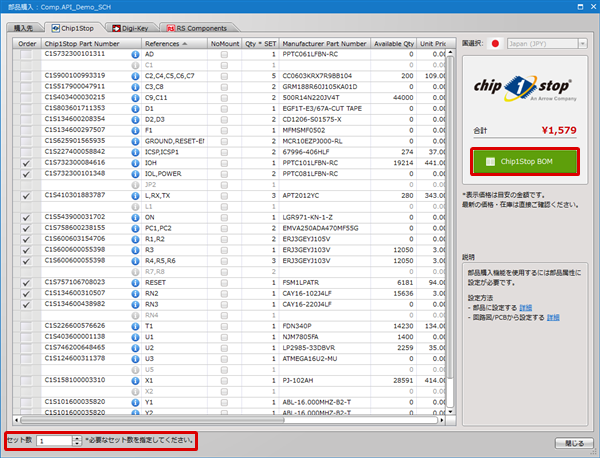The width and height of the screenshot is (600, 458).
Task: Check Order checkbox for AD row
Action: click(26, 54)
